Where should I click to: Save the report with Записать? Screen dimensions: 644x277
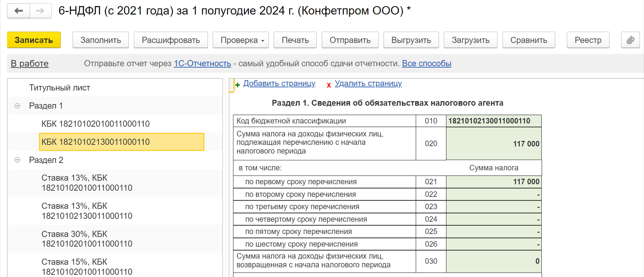tap(34, 40)
